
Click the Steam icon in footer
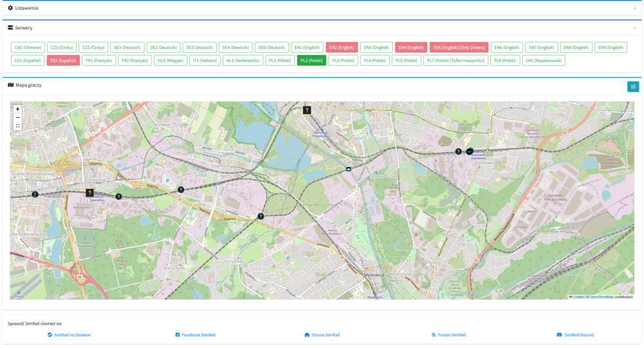point(50,335)
